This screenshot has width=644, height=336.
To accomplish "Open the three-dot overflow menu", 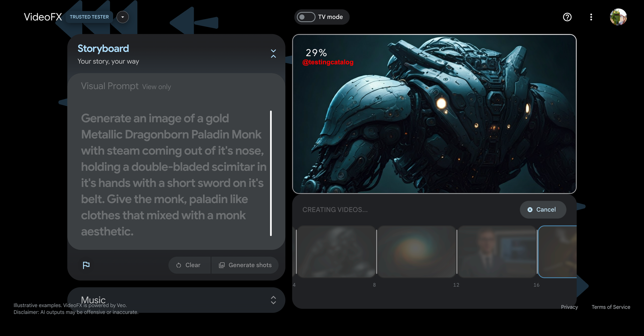I will pos(591,17).
